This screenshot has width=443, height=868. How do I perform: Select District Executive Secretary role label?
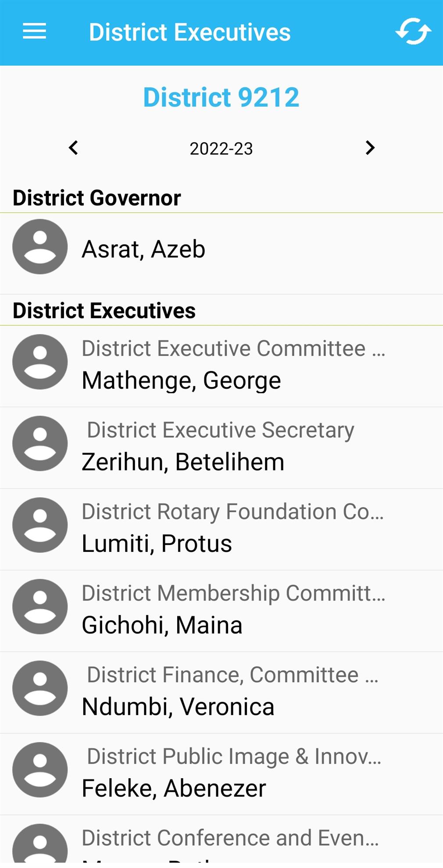221,430
